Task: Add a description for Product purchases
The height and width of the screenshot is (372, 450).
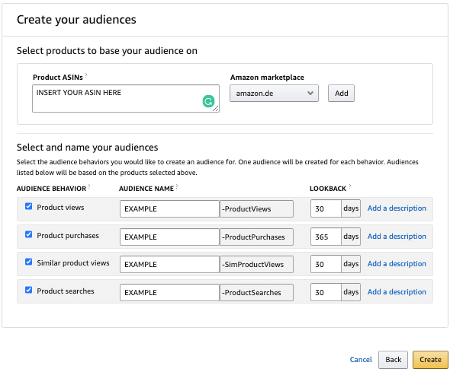Action: coord(397,236)
